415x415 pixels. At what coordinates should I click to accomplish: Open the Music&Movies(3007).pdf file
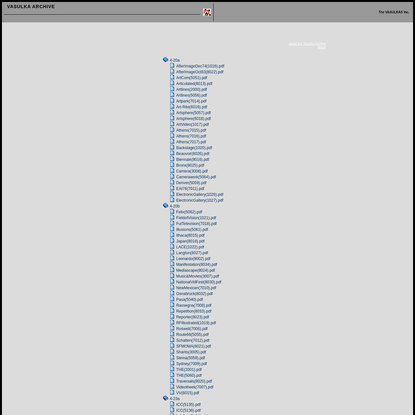pos(197,276)
